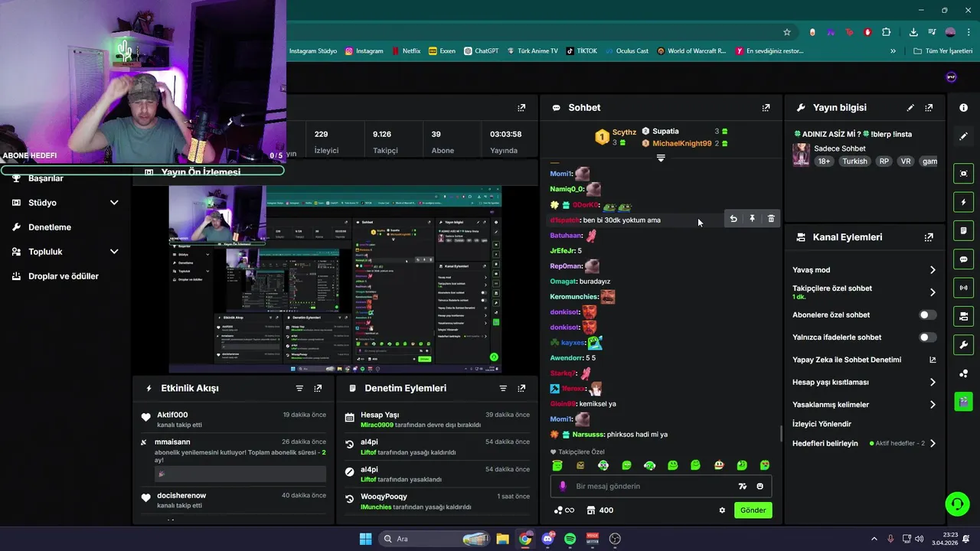This screenshot has width=980, height=551.
Task: Pop out the Sohbet chat panel
Action: 766,108
